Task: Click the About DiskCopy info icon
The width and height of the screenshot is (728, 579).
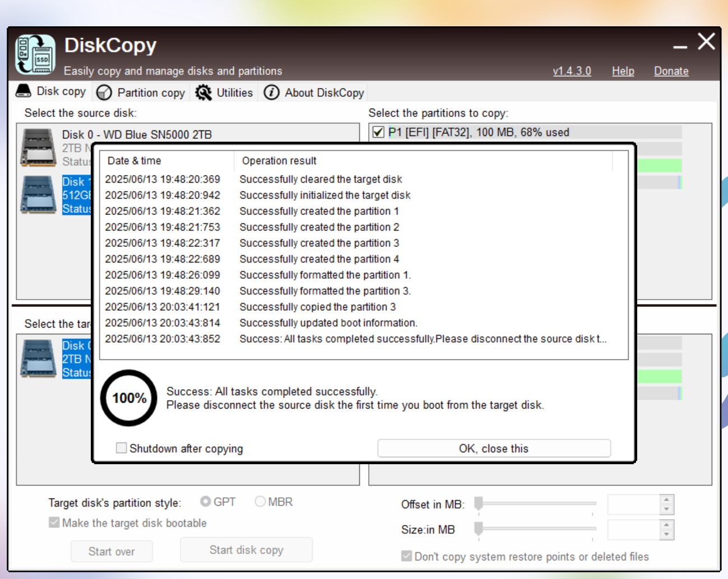Action: click(x=271, y=92)
